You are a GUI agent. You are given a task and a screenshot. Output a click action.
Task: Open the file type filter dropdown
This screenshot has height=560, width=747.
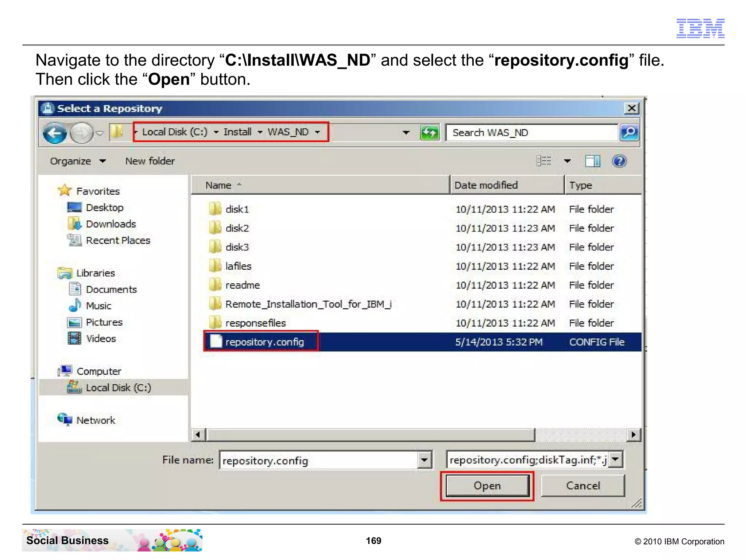pyautogui.click(x=615, y=459)
